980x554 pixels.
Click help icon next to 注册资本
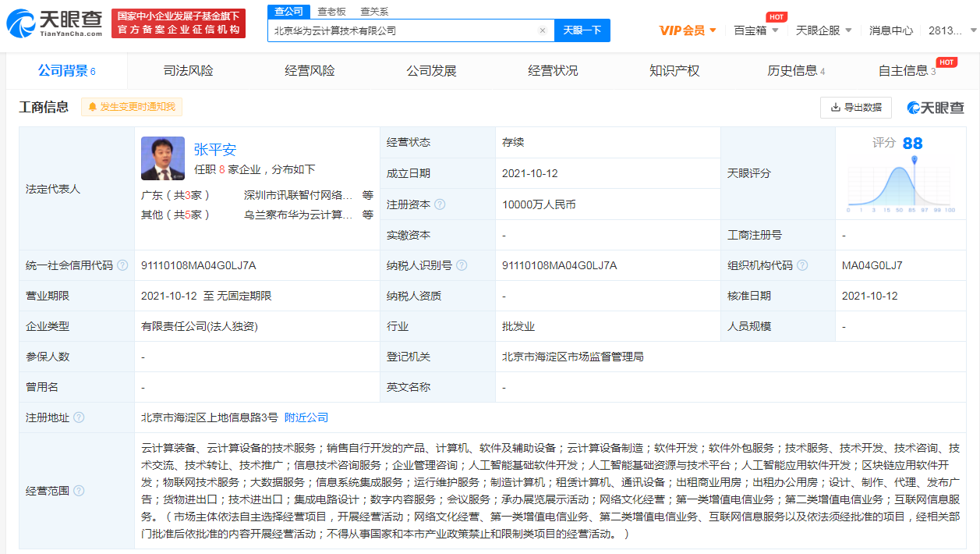click(440, 204)
